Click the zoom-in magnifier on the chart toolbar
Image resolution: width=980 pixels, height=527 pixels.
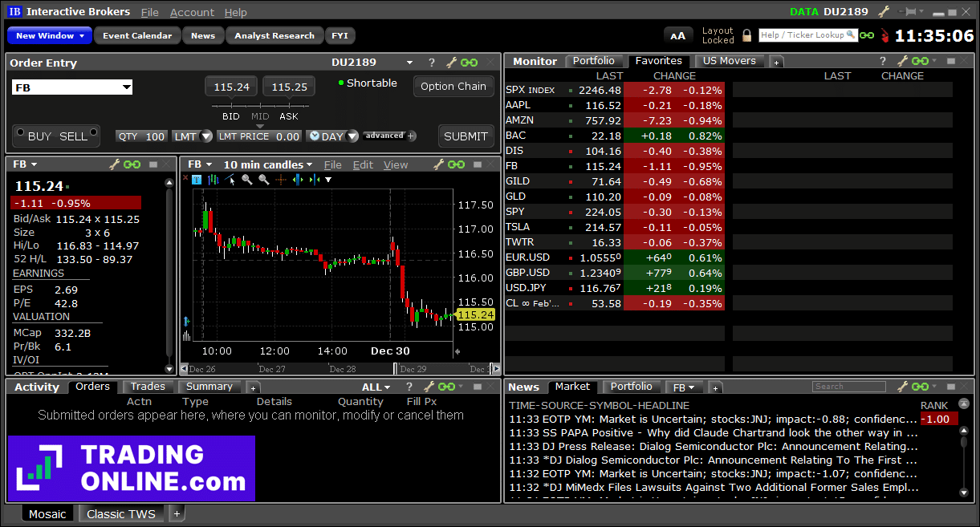246,179
